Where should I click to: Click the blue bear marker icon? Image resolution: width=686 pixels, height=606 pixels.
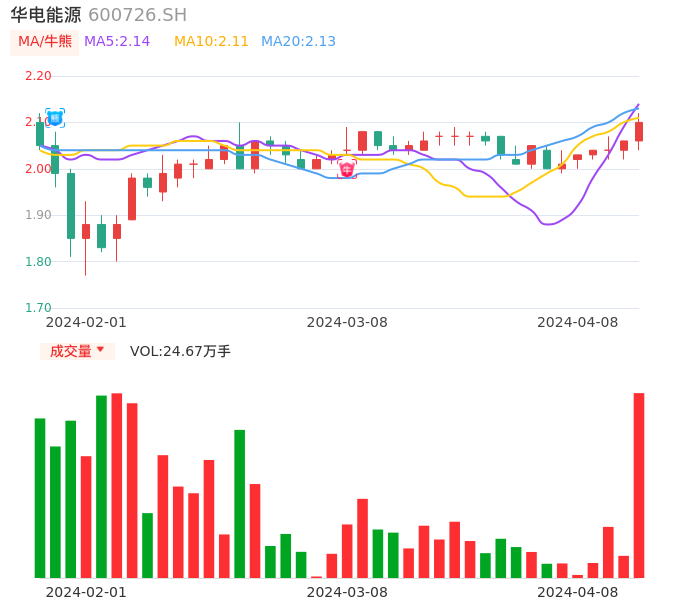click(55, 118)
